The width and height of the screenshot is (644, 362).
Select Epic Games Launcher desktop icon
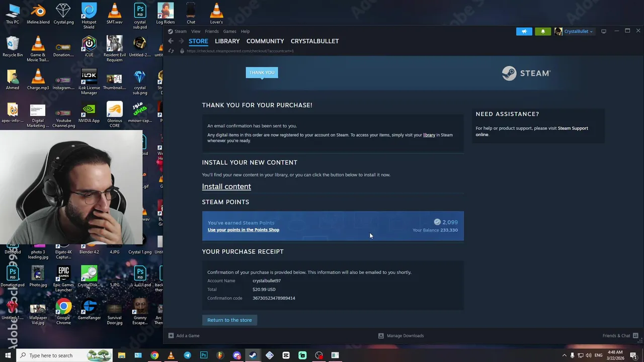(x=63, y=279)
